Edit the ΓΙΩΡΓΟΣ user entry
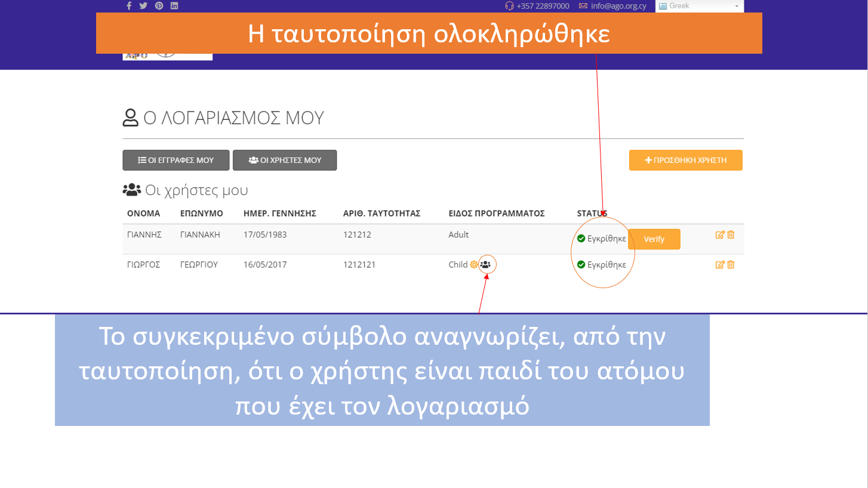 pos(720,265)
